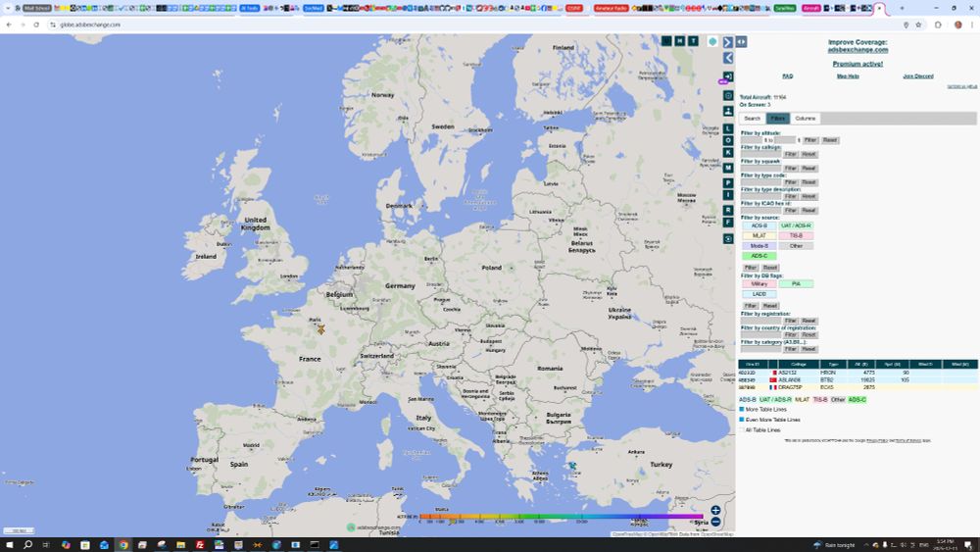Screen dimensions: 980x552
Task: Click the browser address bar
Action: click(x=475, y=25)
